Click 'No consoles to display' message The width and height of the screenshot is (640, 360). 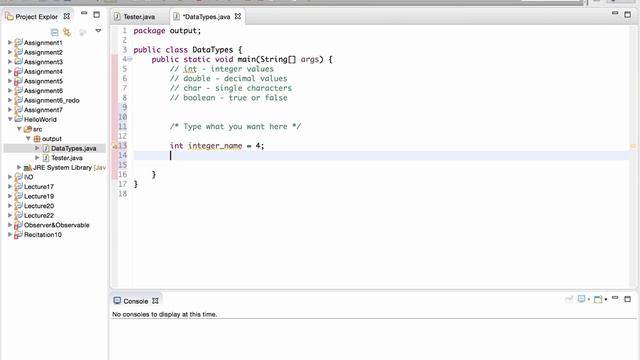(164, 314)
